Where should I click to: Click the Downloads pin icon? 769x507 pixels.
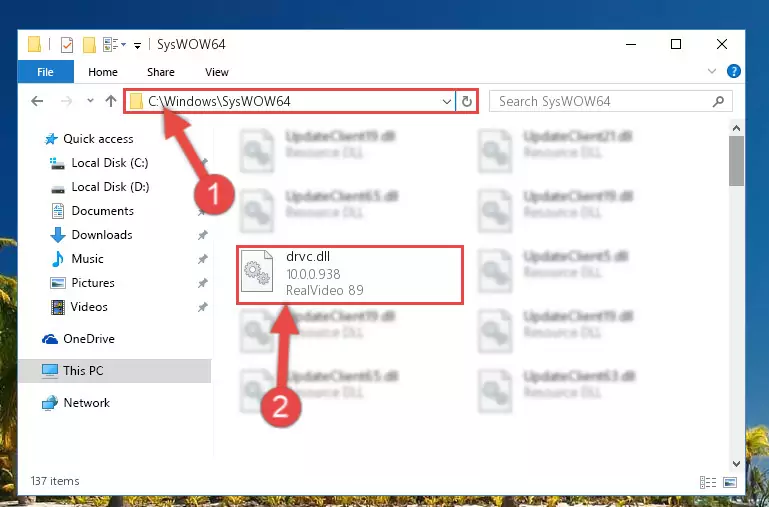pyautogui.click(x=203, y=235)
